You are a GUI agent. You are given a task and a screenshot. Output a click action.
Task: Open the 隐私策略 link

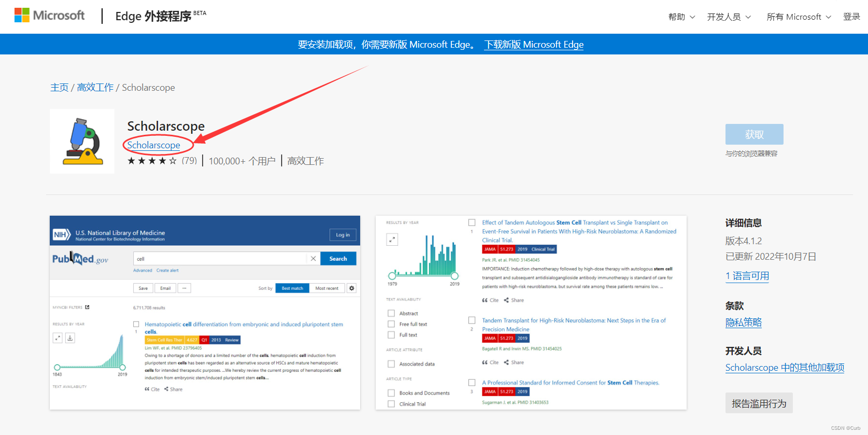coord(744,322)
